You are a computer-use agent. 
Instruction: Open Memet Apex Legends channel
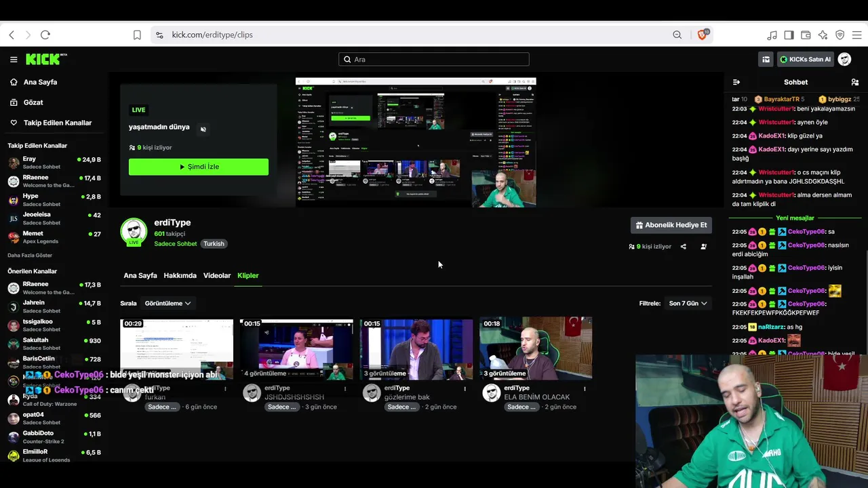(x=54, y=237)
